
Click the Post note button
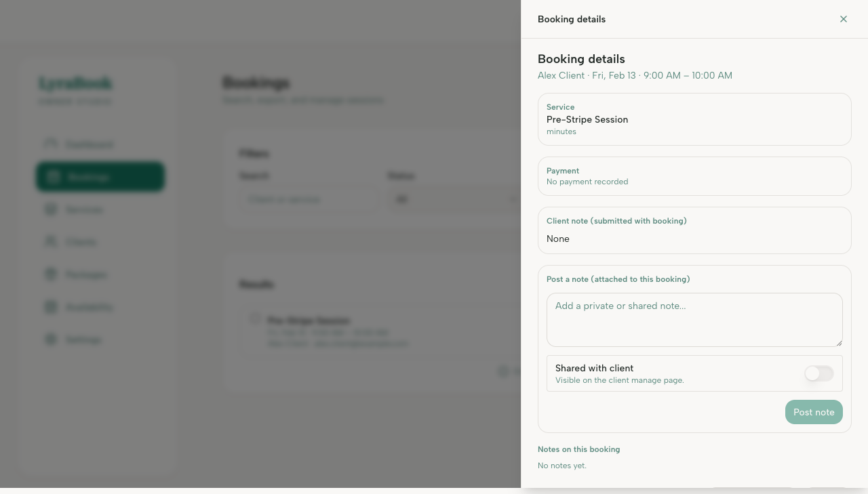pos(814,412)
